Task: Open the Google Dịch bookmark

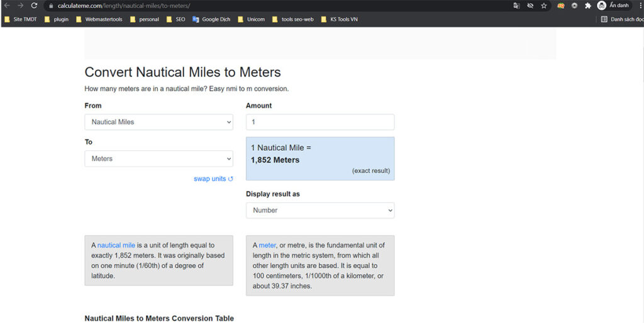Action: (x=211, y=19)
